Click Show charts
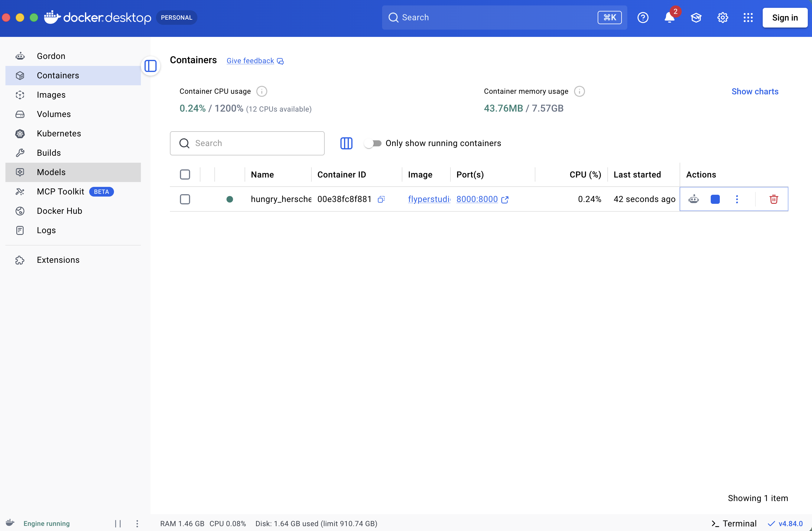The image size is (812, 531). [755, 91]
